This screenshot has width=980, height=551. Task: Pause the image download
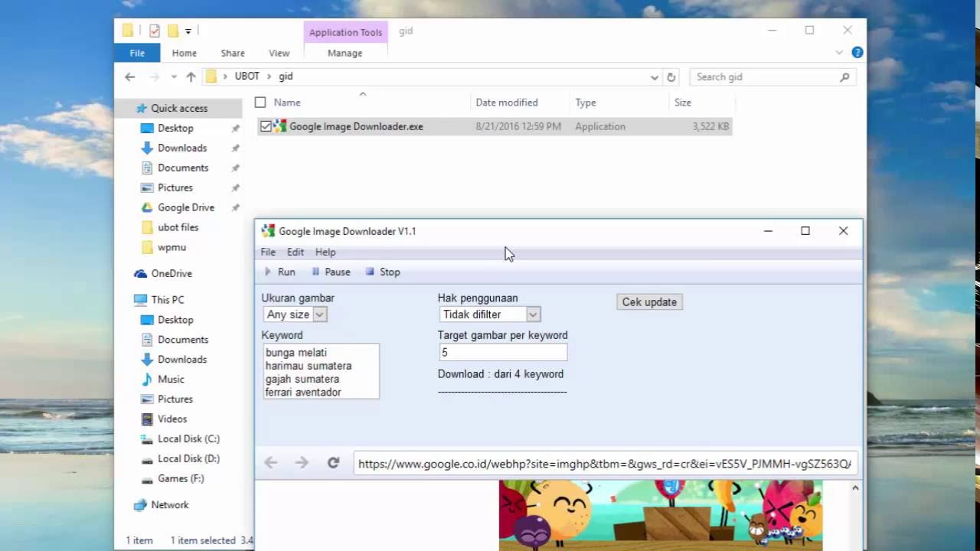(331, 272)
